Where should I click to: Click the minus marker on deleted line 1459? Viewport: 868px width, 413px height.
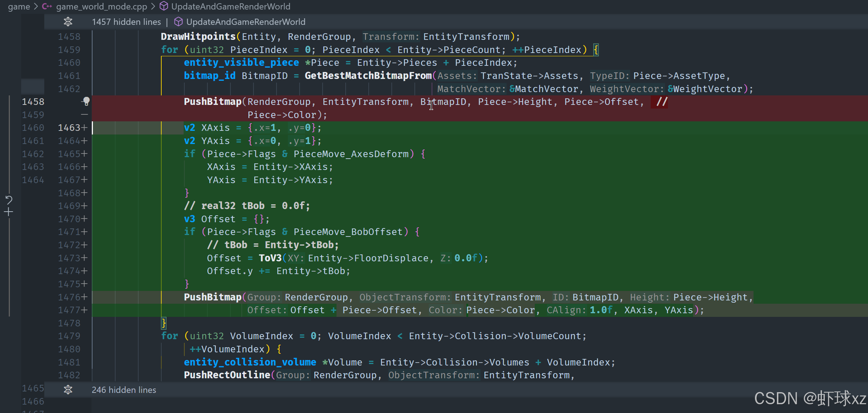tap(84, 115)
